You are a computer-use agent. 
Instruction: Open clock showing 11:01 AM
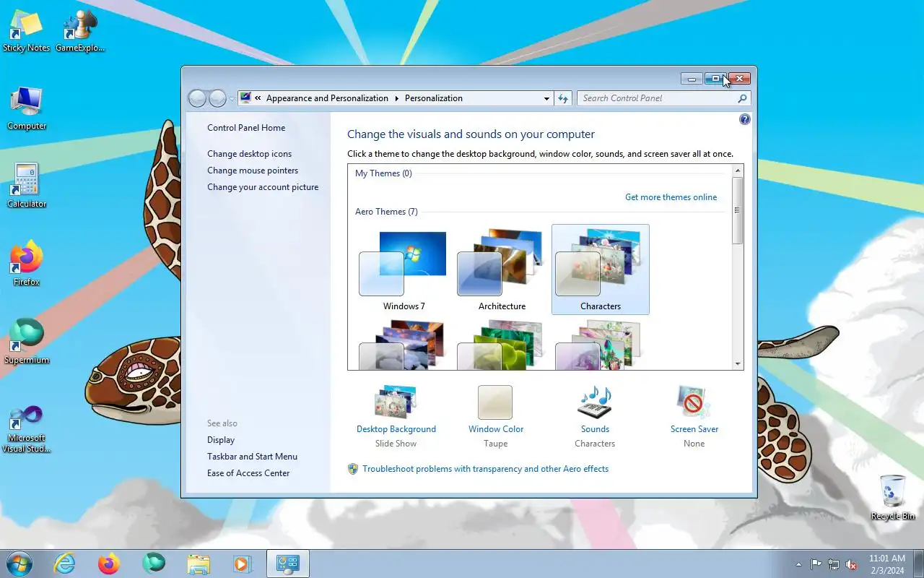pos(887,564)
